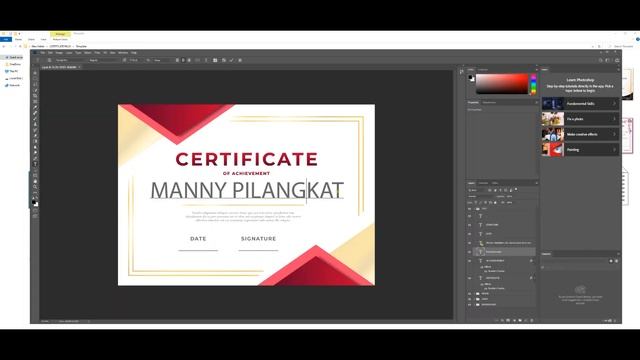The width and height of the screenshot is (640, 360).
Task: Swap foreground and background colors arrow
Action: click(x=38, y=198)
